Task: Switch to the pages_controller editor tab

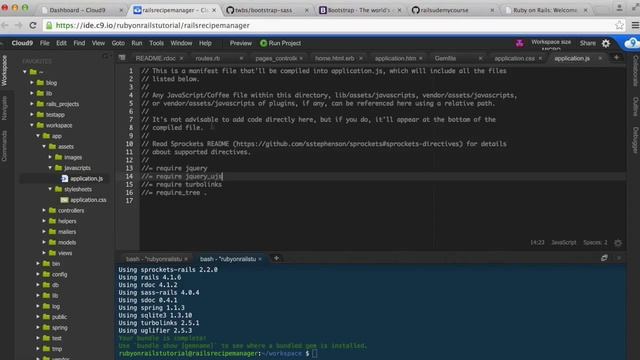Action: coord(276,58)
